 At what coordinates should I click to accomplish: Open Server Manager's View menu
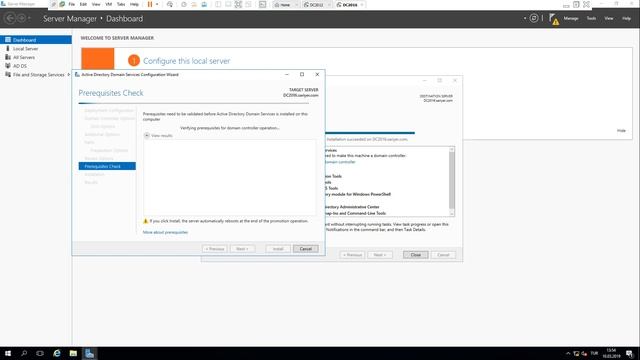tap(609, 18)
